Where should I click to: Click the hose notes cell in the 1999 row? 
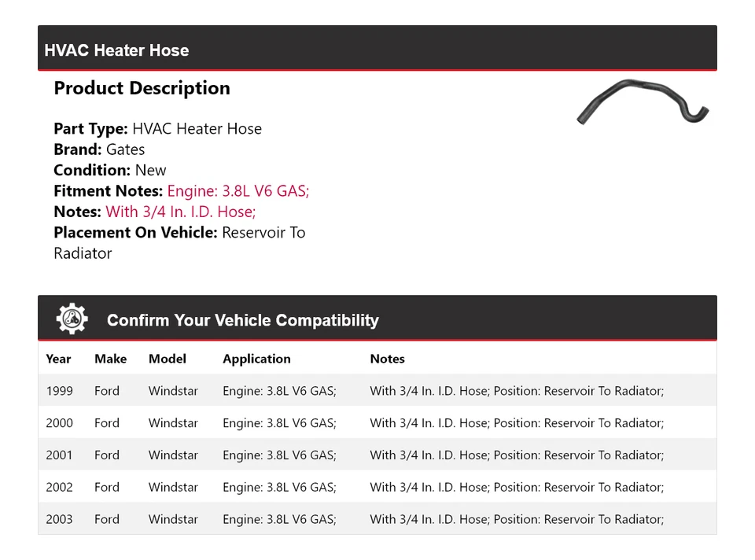pyautogui.click(x=517, y=391)
